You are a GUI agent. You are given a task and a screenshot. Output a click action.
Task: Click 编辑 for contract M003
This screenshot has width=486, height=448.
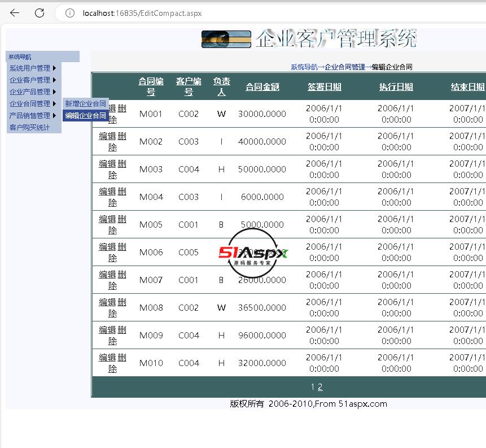[x=107, y=164]
